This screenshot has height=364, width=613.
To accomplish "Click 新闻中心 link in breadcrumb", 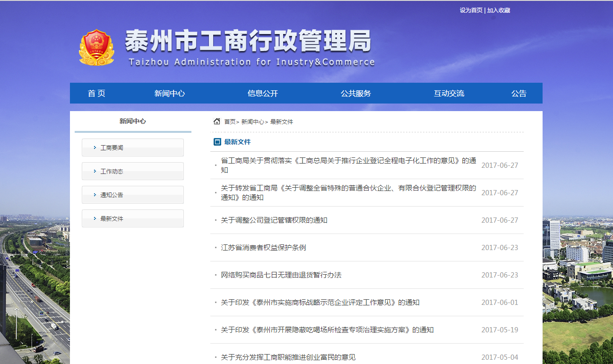I will point(252,122).
